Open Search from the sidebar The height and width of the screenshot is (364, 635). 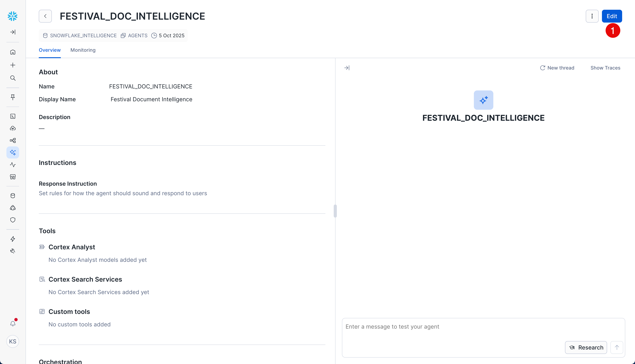pos(13,78)
